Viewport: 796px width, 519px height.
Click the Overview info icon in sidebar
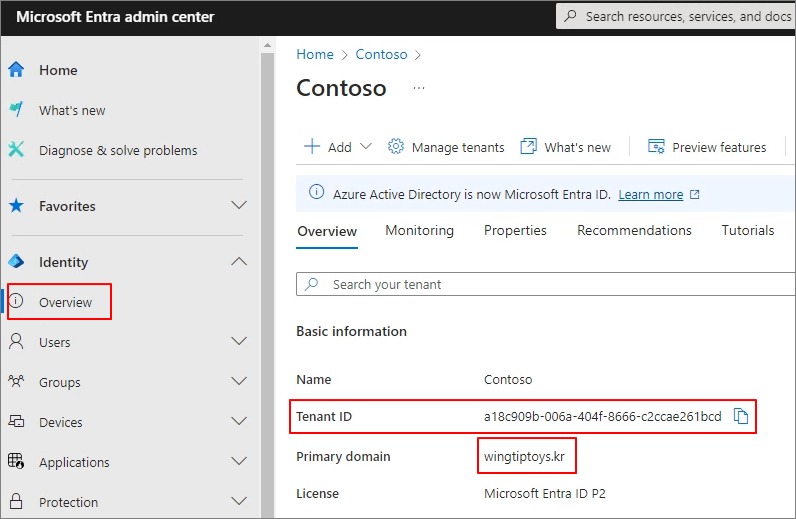(x=16, y=301)
